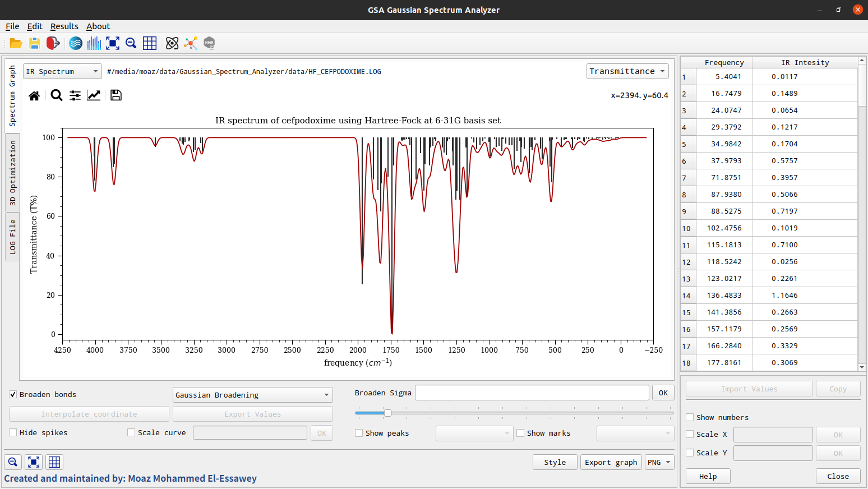Image resolution: width=868 pixels, height=489 pixels.
Task: Switch to the LOG File tab
Action: [x=12, y=237]
